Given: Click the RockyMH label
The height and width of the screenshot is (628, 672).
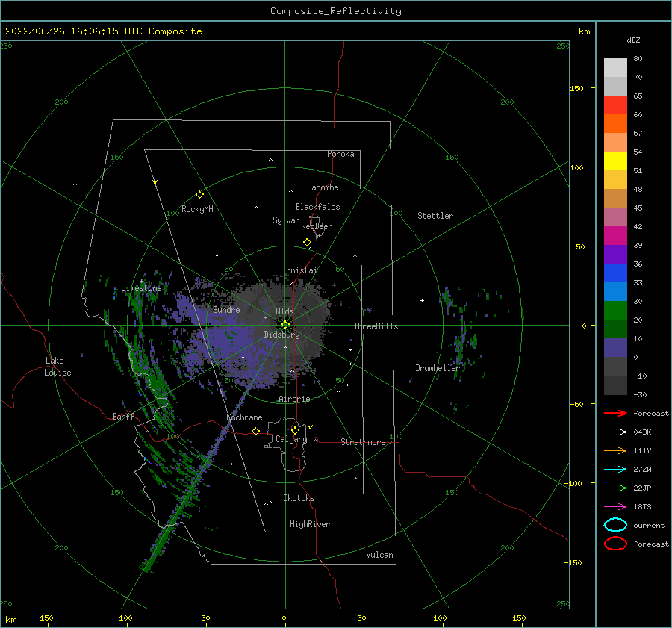Looking at the screenshot, I should click(x=197, y=209).
